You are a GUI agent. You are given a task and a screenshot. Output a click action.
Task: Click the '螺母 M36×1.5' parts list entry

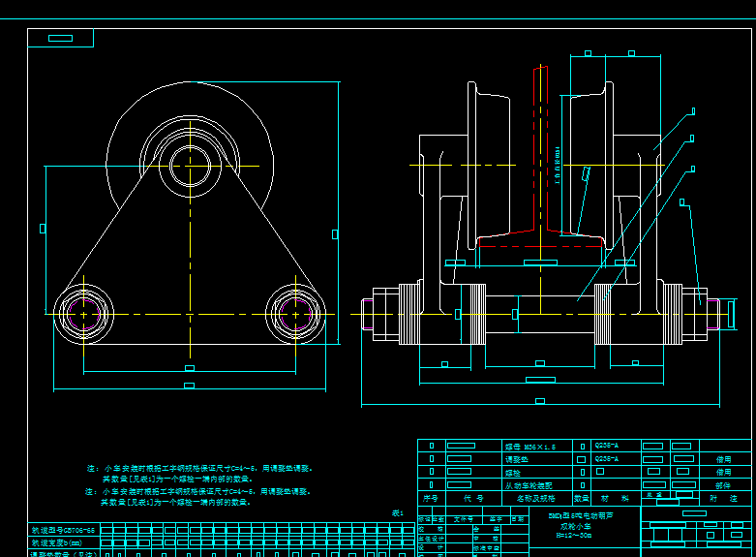529,447
